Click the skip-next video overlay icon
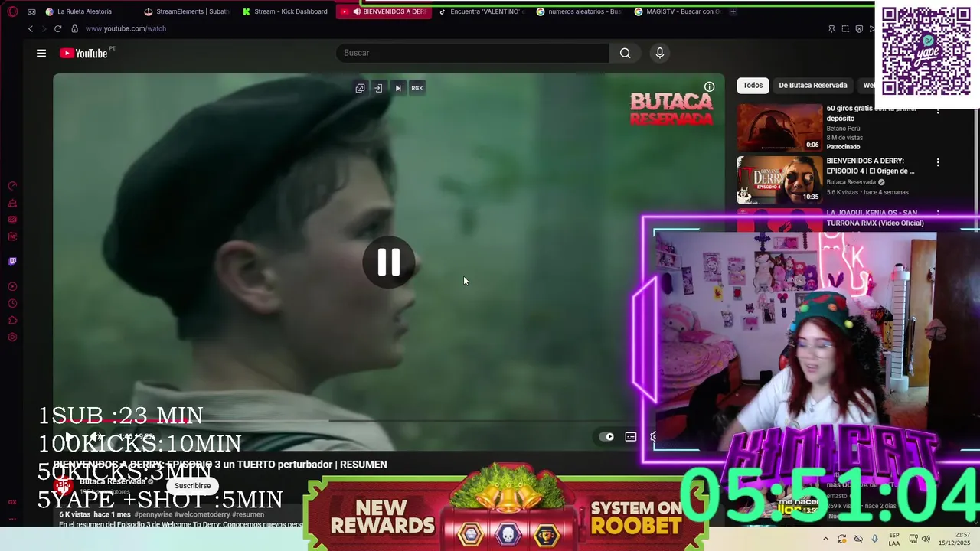980x551 pixels. tap(398, 88)
